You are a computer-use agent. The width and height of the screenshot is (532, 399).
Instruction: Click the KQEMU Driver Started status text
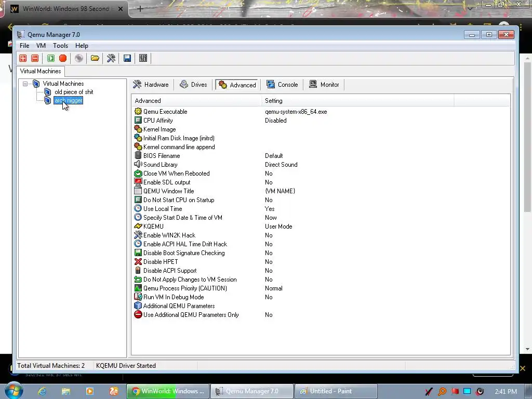click(x=126, y=365)
